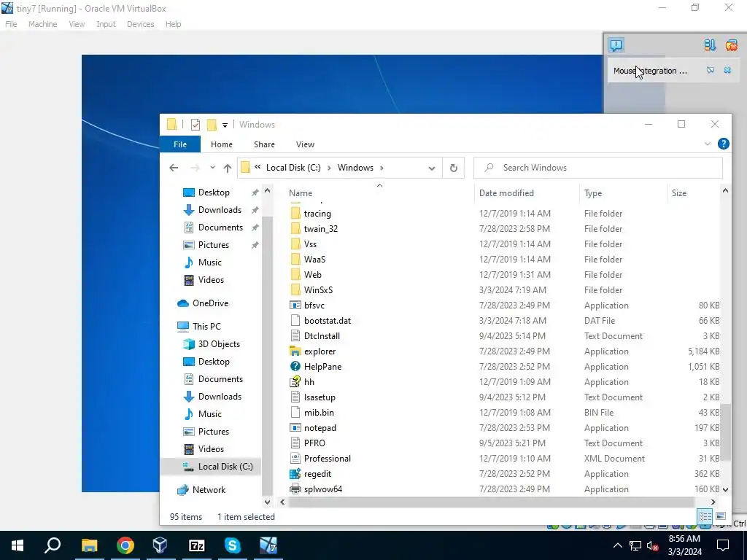Select the HelpPane application icon
Screen dimensions: 747x560
tap(295, 367)
